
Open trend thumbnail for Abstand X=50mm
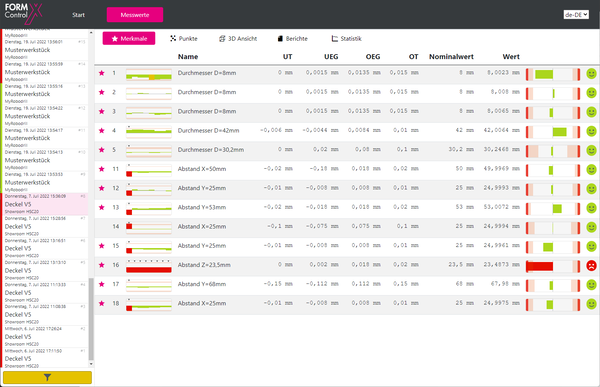(x=149, y=170)
